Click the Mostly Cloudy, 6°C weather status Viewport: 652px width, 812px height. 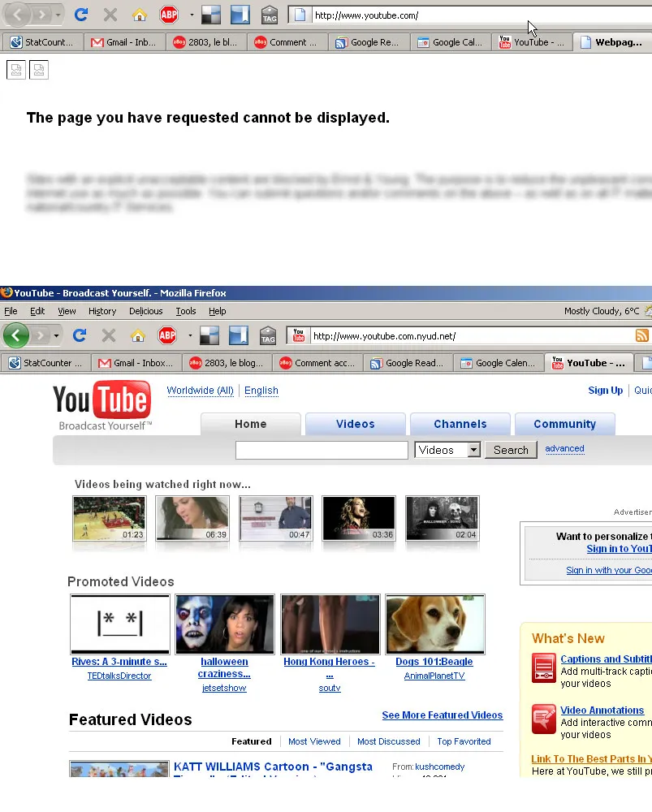(601, 311)
